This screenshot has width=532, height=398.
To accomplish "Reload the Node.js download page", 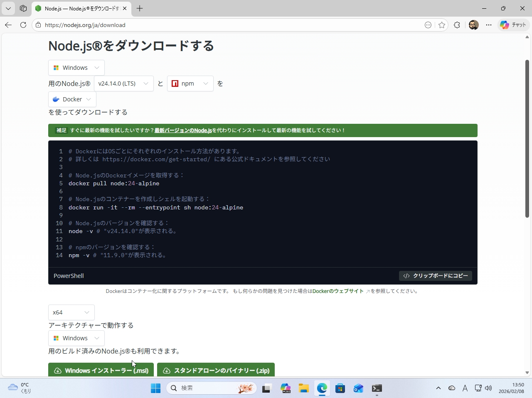I will (x=23, y=25).
